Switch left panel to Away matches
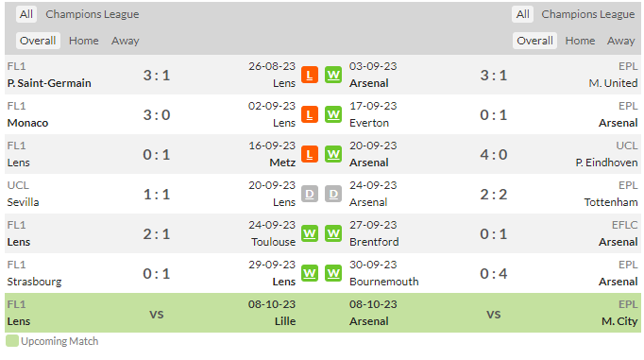 tap(126, 41)
